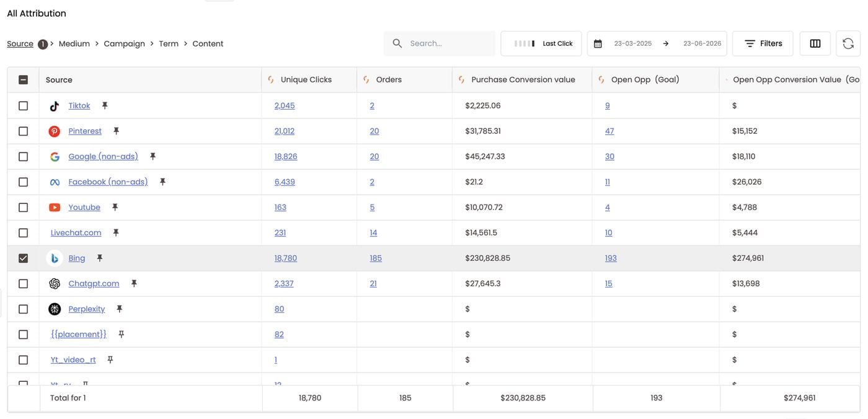Click the Perplexity logo icon
The image size is (868, 419).
[55, 309]
